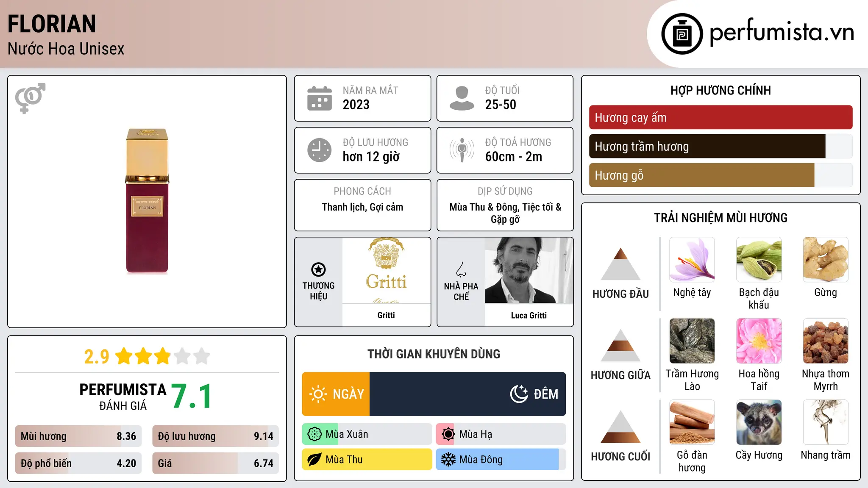Click the flower icon for Mùa Xuân
This screenshot has width=868, height=488.
314,434
